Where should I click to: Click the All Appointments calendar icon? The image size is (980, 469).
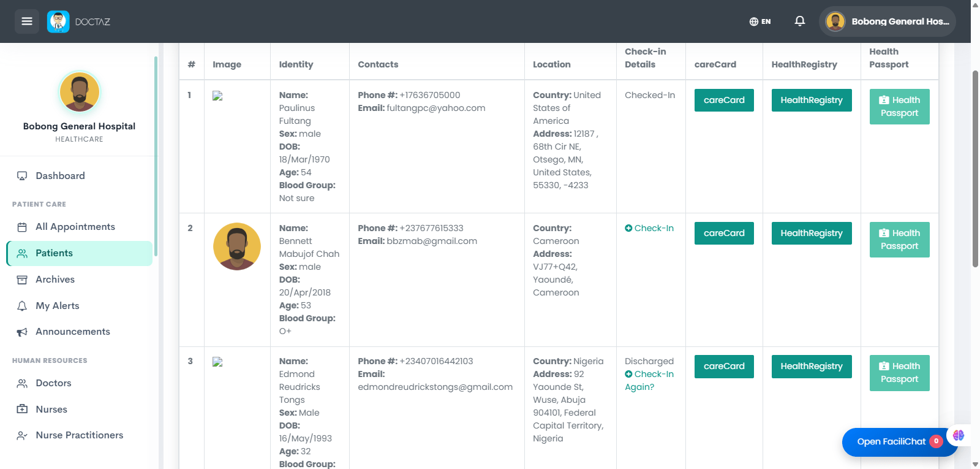(22, 227)
